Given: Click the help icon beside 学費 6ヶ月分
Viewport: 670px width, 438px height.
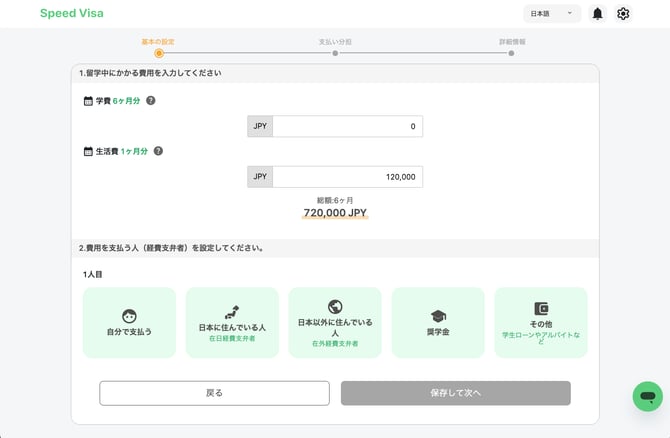Looking at the screenshot, I should pos(151,100).
